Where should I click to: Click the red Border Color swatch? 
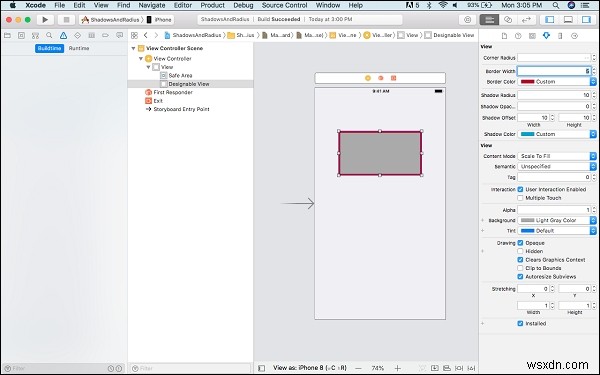[527, 82]
